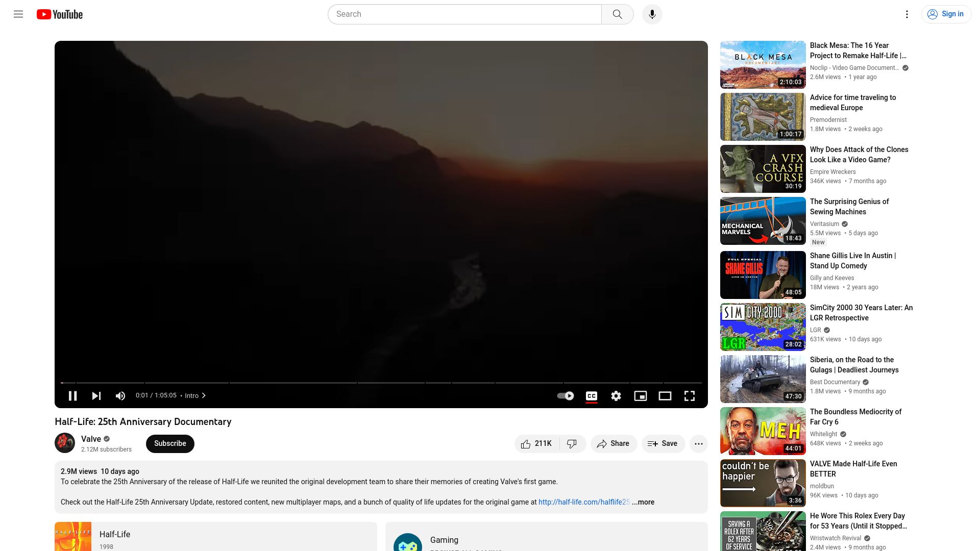Enter full screen mode
The height and width of the screenshot is (551, 980).
tap(690, 396)
